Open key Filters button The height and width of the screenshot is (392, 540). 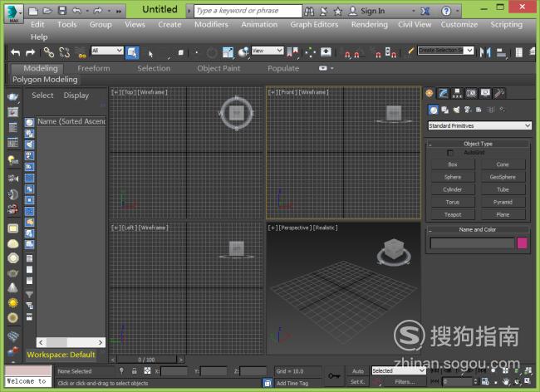[x=405, y=382]
